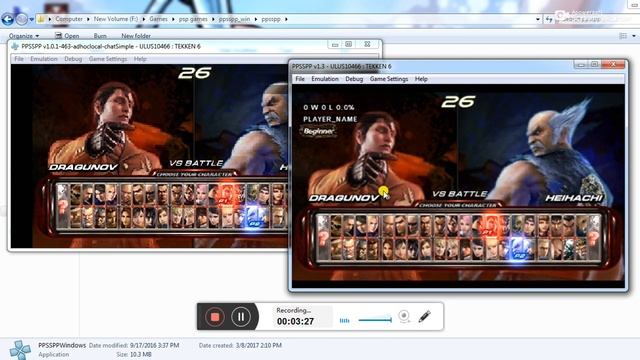Click VS BATTLE label in adhoclocal window
640x360 pixels.
point(196,163)
